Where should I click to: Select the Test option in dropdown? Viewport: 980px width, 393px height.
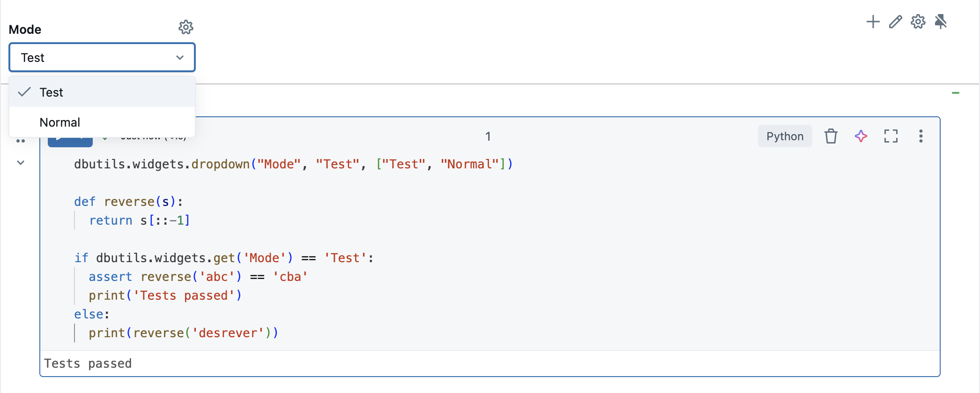pyautogui.click(x=52, y=92)
